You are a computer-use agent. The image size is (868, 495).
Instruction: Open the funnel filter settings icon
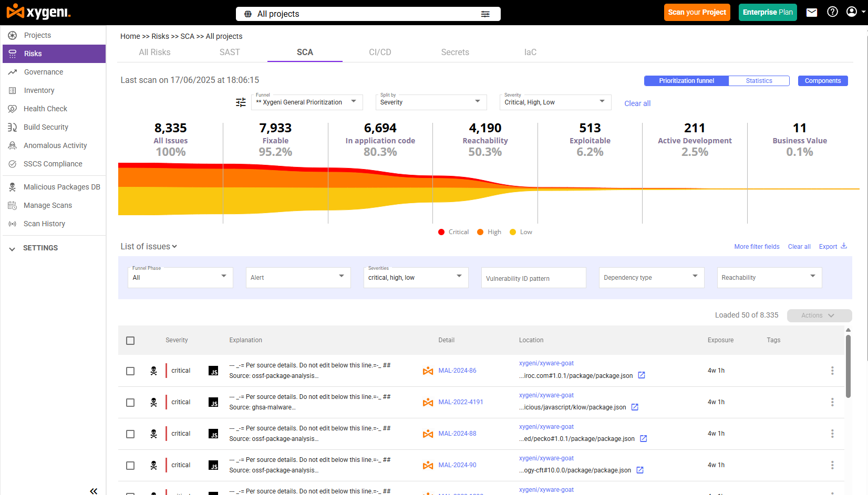pos(241,102)
